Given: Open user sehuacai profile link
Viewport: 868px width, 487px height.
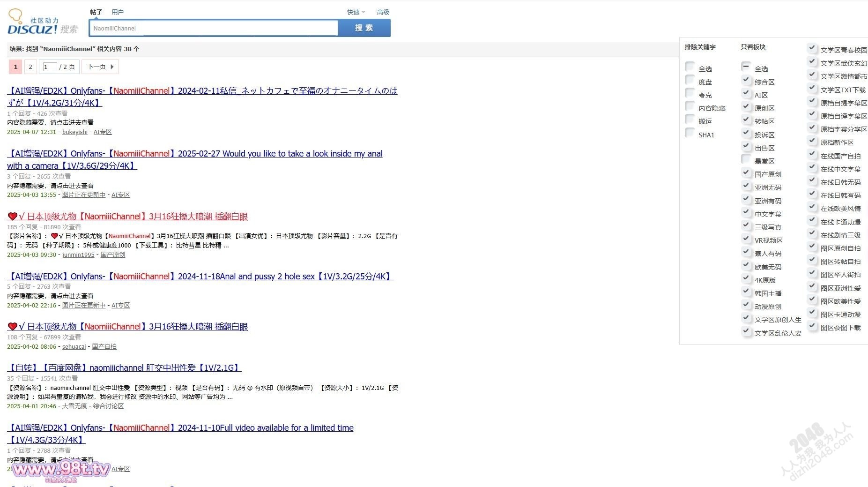Looking at the screenshot, I should click(x=74, y=347).
